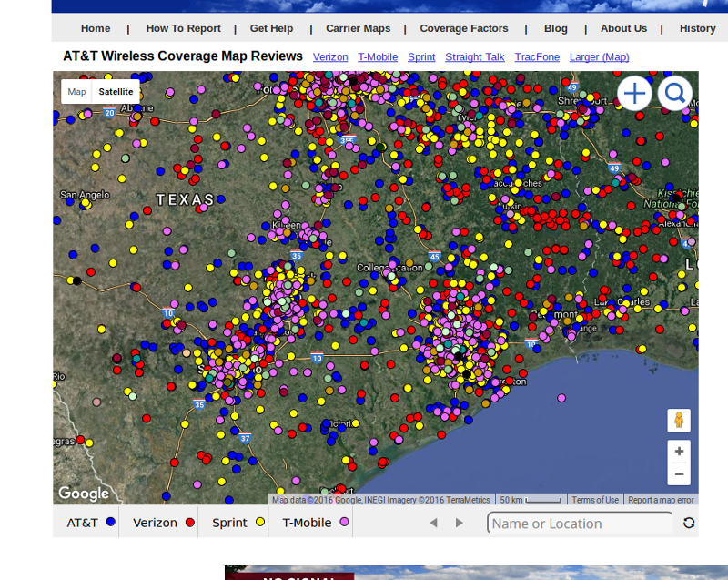Screen dimensions: 728x580
Task: Click the 50 km scale indicator
Action: pos(531,500)
